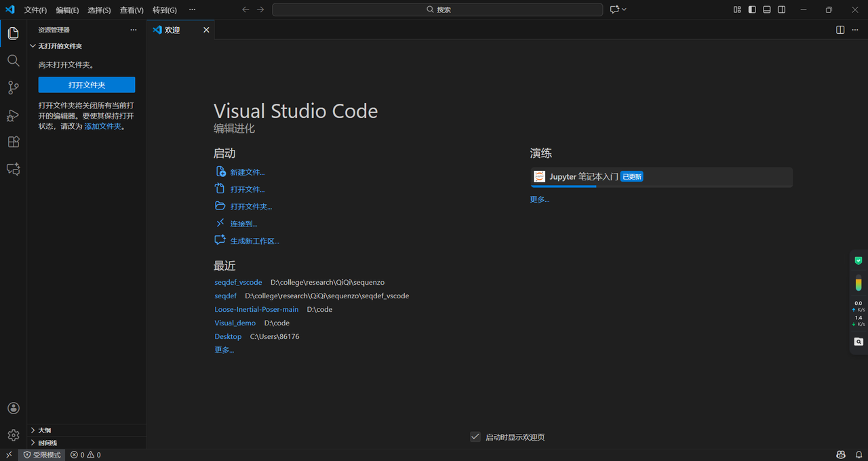Open the Extensions view icon
The height and width of the screenshot is (461, 868).
tap(13, 142)
